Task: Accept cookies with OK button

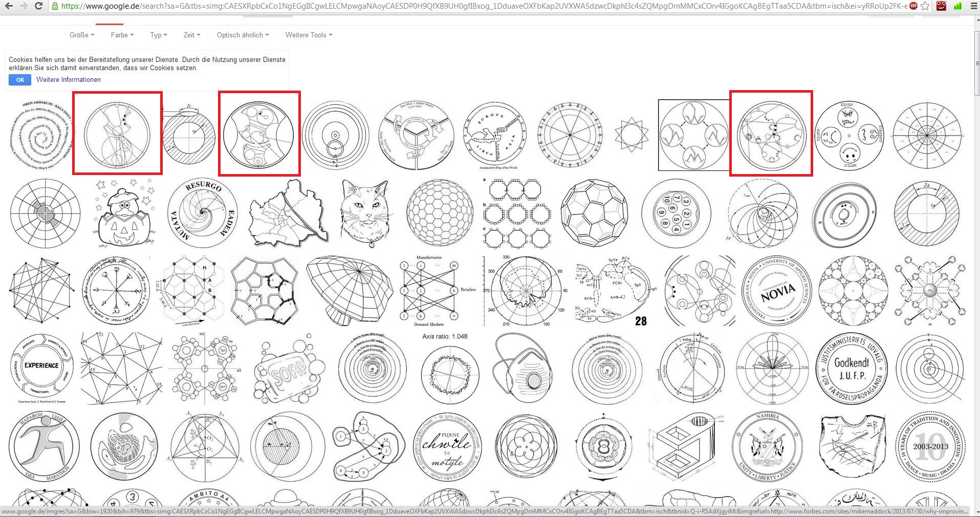Action: [20, 80]
